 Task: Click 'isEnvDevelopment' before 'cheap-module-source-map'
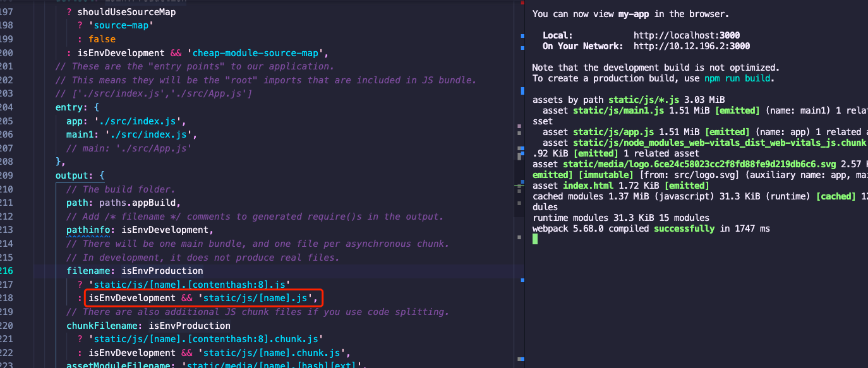(121, 52)
